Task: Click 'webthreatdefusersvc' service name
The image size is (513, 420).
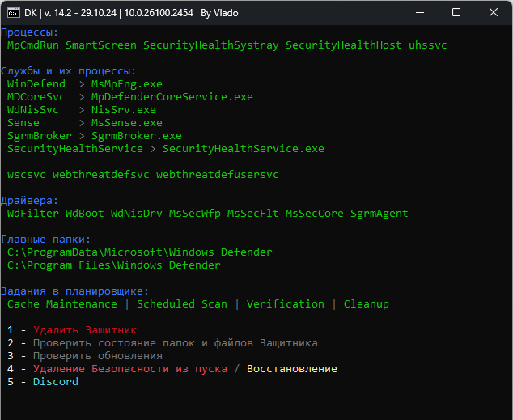Action: (x=217, y=175)
